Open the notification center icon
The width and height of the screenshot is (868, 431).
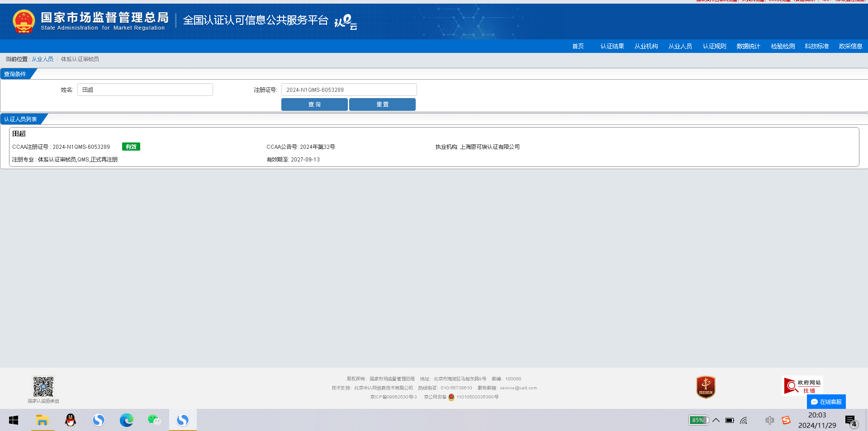coord(851,421)
